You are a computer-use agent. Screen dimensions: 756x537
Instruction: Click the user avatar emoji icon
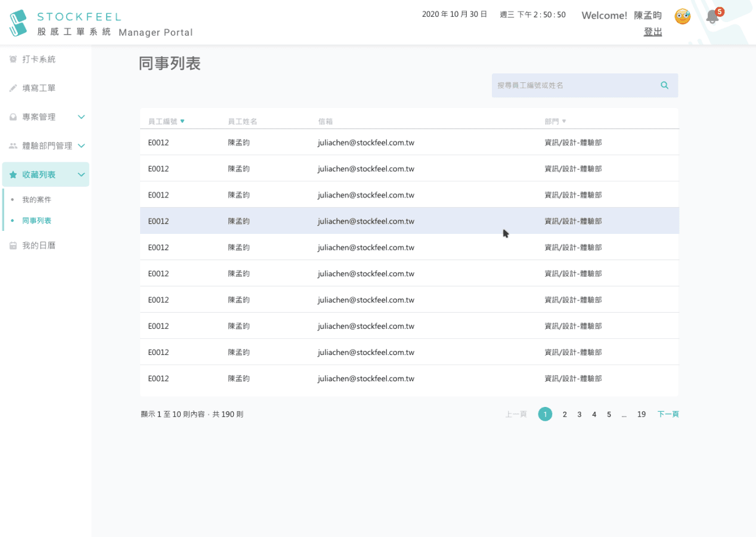(x=682, y=17)
